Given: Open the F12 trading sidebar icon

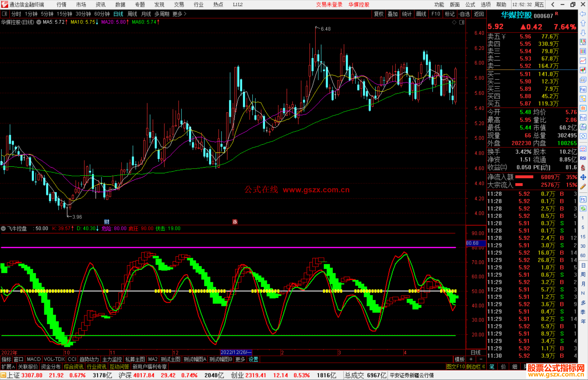Looking at the screenshot, I should 583,118.
